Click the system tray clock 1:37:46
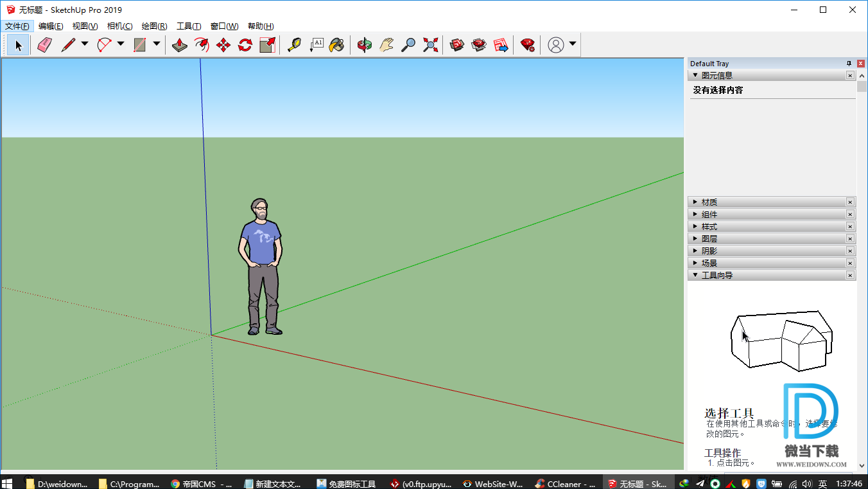This screenshot has width=868, height=489. [x=849, y=484]
